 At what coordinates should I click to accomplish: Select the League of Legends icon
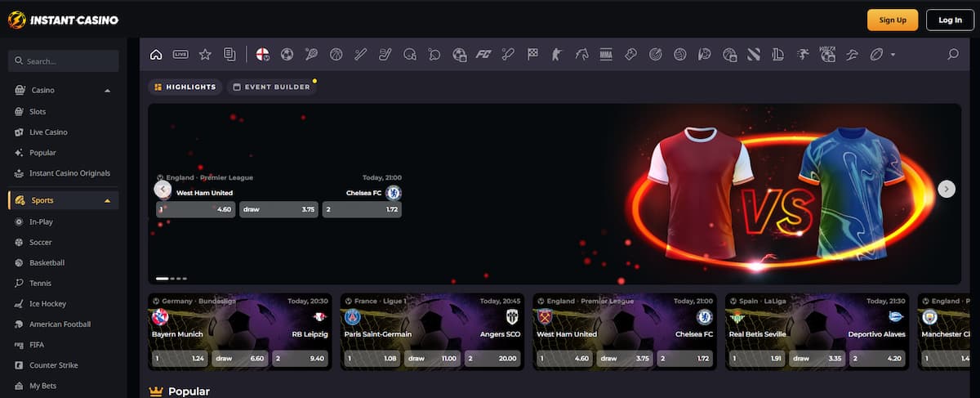click(x=777, y=55)
